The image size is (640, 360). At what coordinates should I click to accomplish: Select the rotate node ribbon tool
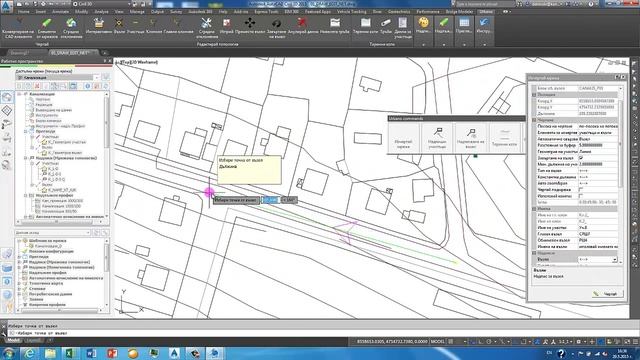tap(276, 28)
